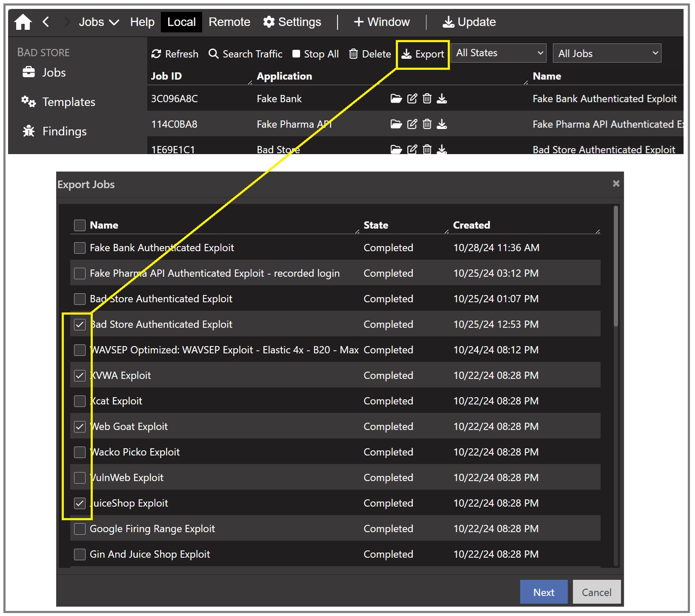Go back using the left arrow icon
This screenshot has width=695, height=616.
46,22
